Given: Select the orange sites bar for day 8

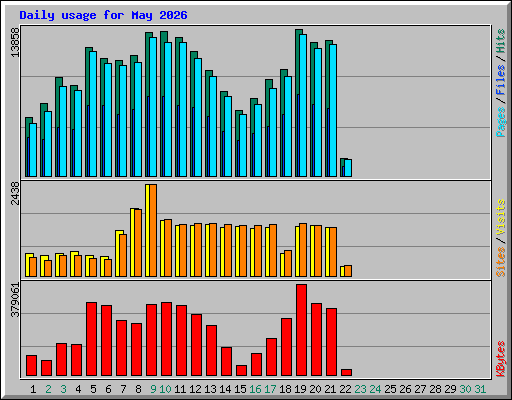Looking at the screenshot, I should (138, 243).
